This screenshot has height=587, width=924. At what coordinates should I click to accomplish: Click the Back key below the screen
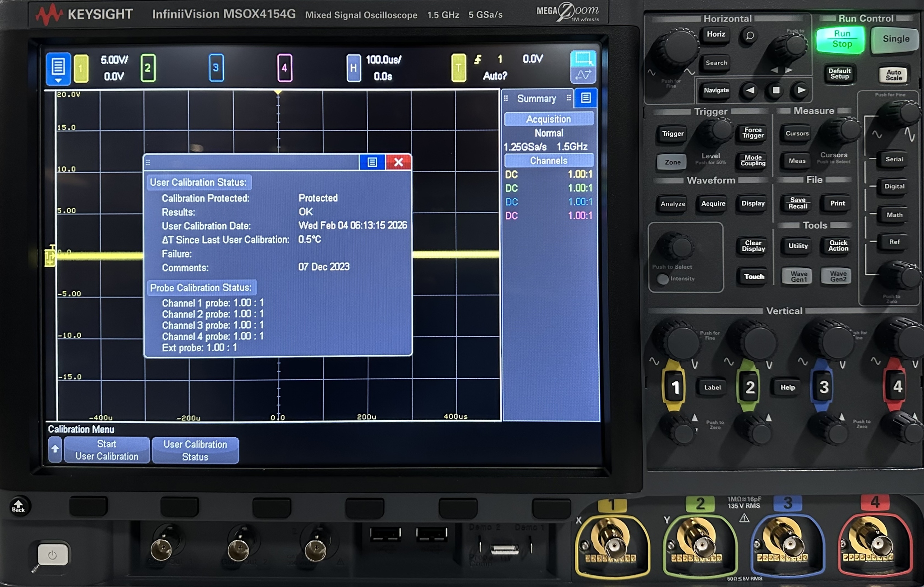(x=18, y=506)
